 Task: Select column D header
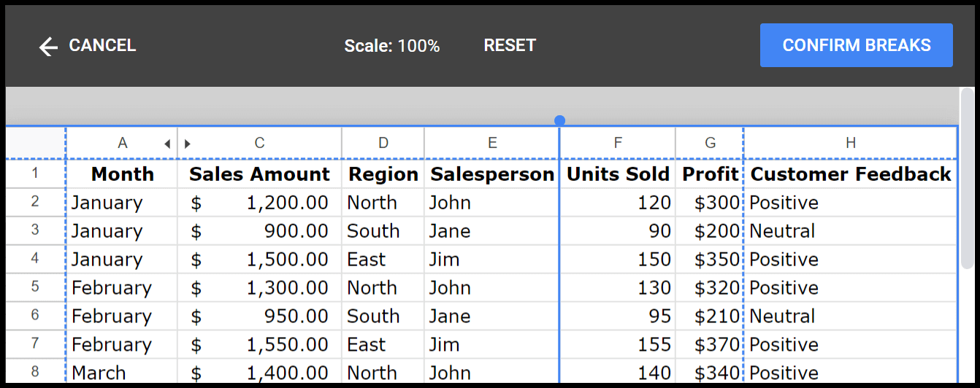(383, 144)
